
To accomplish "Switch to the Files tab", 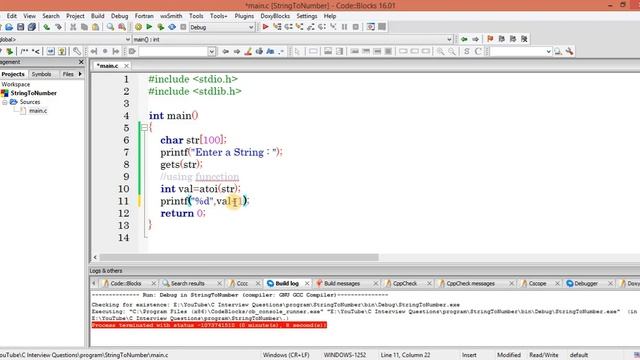I will (68, 74).
